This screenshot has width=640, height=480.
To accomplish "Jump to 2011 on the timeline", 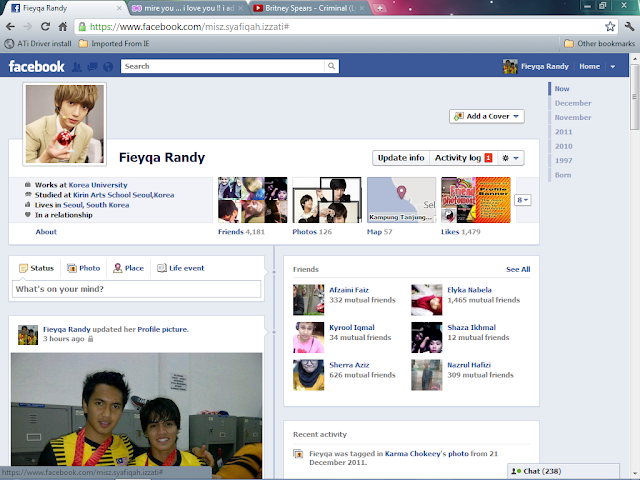I will pos(563,132).
